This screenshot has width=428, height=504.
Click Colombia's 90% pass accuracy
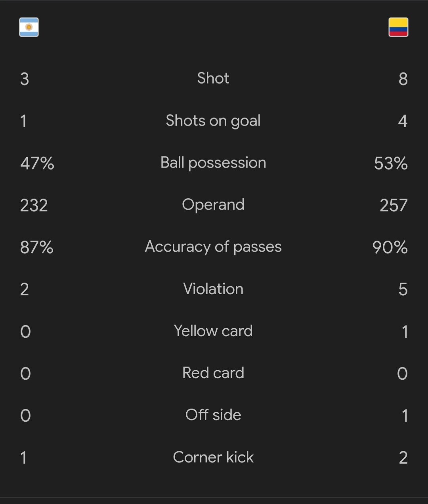point(390,247)
